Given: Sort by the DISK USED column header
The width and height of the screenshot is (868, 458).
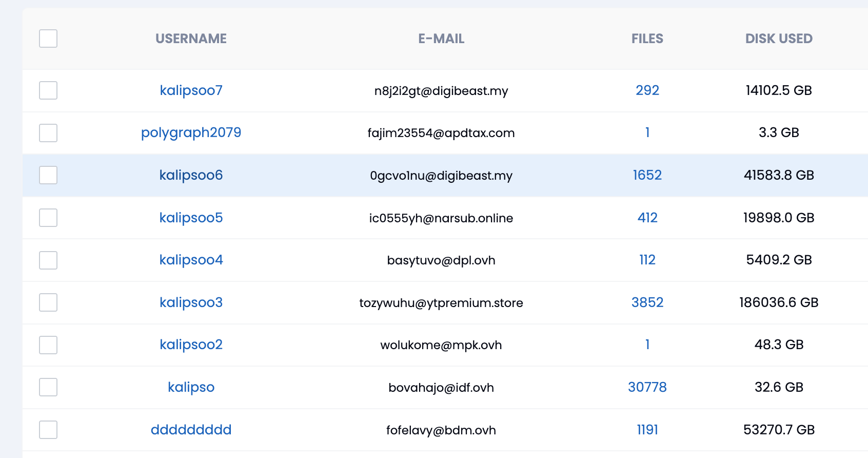Looking at the screenshot, I should (x=779, y=39).
